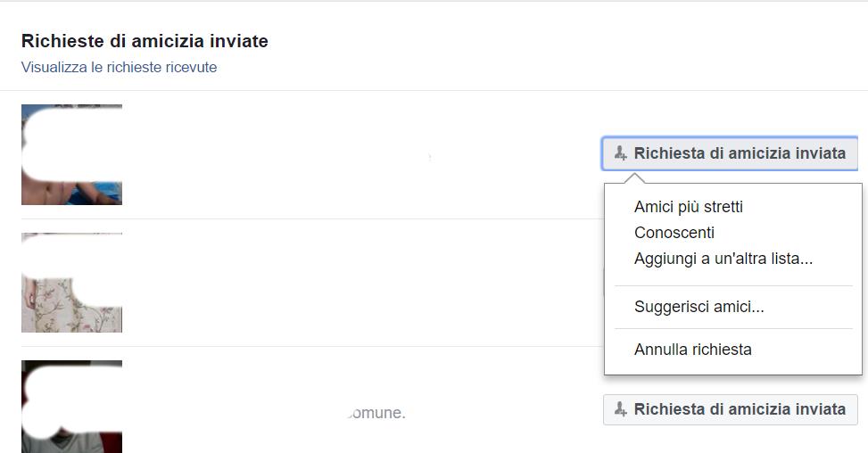The height and width of the screenshot is (453, 868).
Task: Follow the 'Visualizza le richieste ricevute' link
Action: (119, 67)
